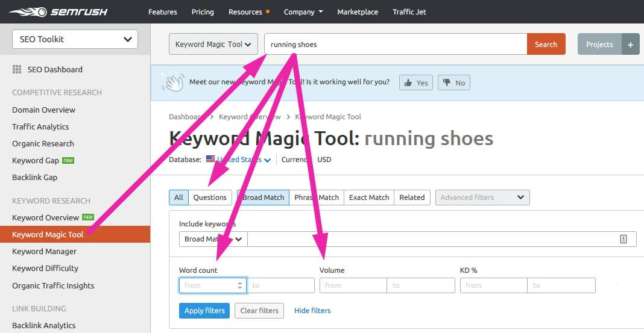Screen dimensions: 644x333
Task: Click the Include keywords text field
Action: [x=441, y=239]
